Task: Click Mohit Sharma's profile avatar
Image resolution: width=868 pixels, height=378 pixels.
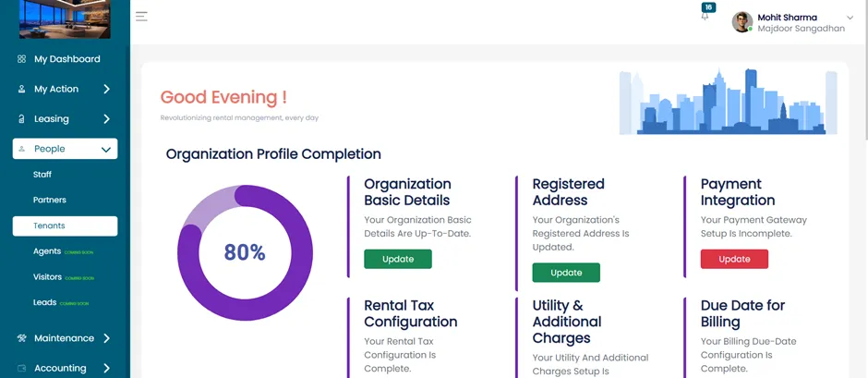Action: (x=741, y=22)
